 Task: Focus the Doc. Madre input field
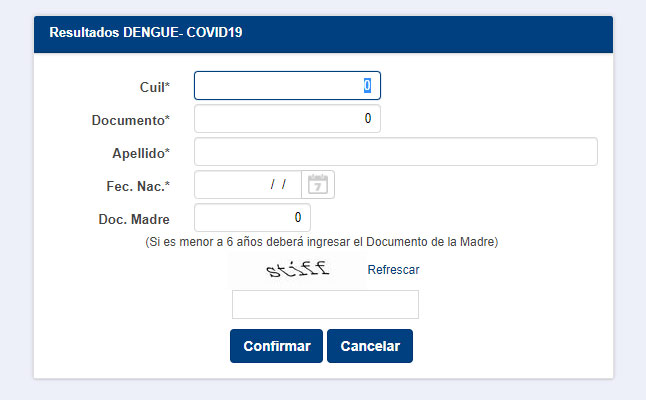[252, 218]
